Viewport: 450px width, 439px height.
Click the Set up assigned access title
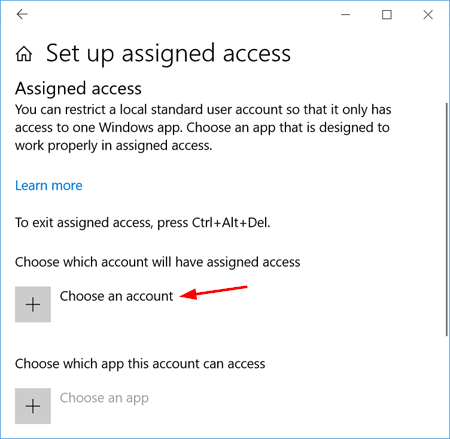[x=168, y=54]
